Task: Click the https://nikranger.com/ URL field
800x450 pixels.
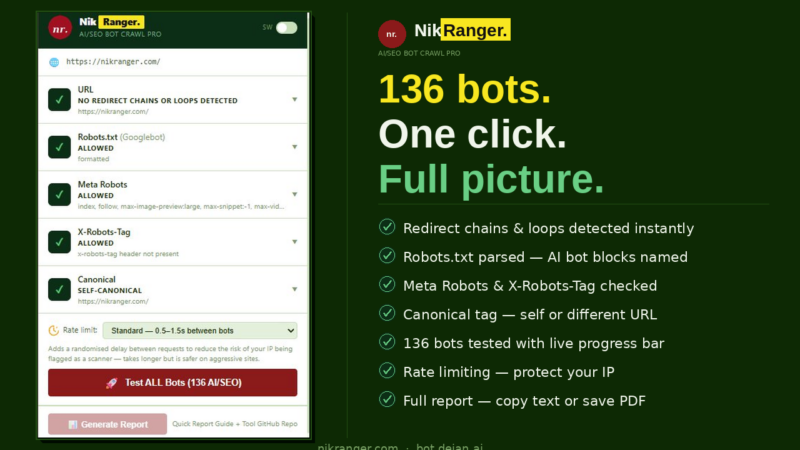Action: click(x=173, y=62)
